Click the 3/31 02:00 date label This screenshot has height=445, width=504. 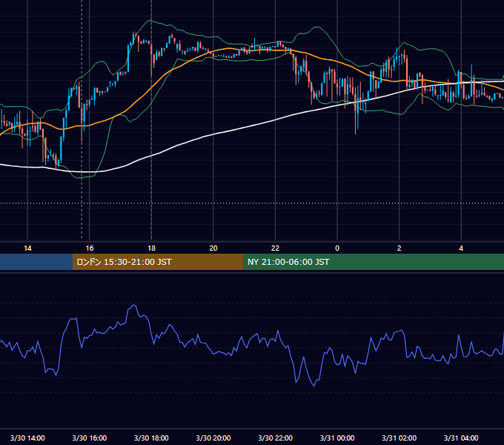399,438
